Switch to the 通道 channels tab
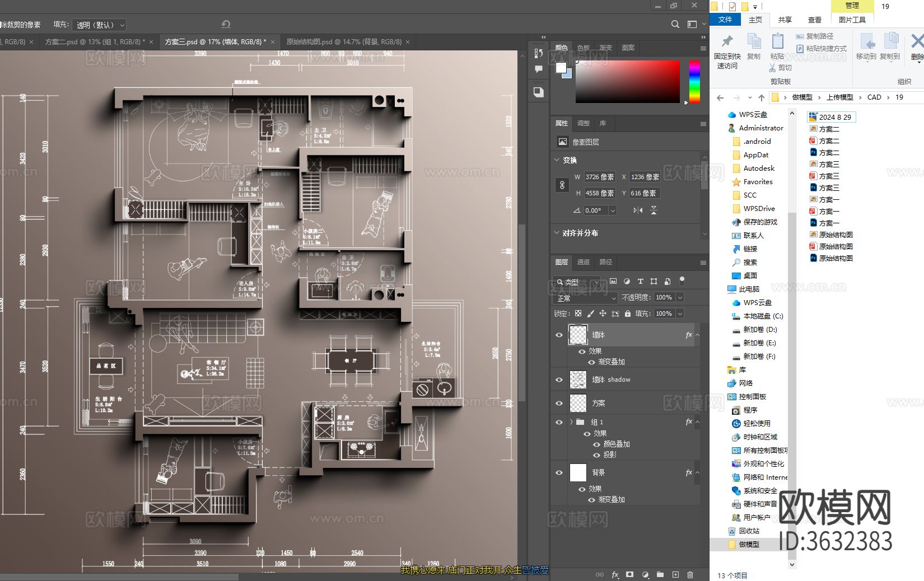 [x=584, y=262]
